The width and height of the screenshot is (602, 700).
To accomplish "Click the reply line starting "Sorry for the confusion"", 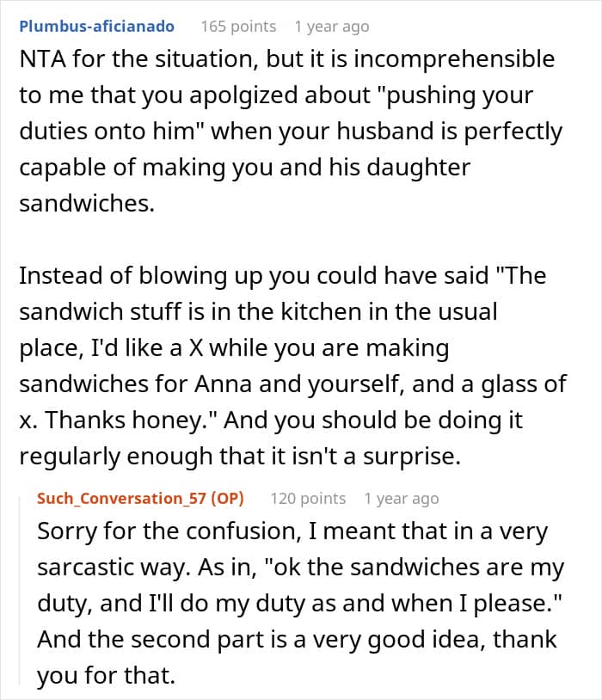I will [x=292, y=531].
